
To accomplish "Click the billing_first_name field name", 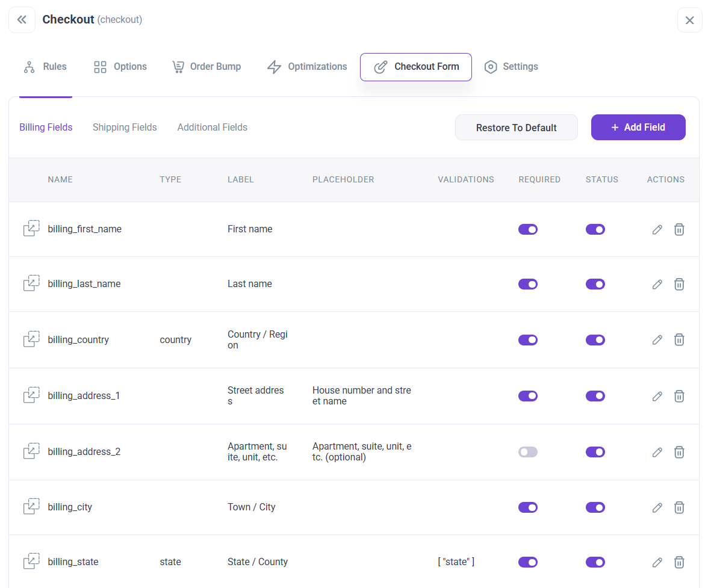I will (84, 229).
